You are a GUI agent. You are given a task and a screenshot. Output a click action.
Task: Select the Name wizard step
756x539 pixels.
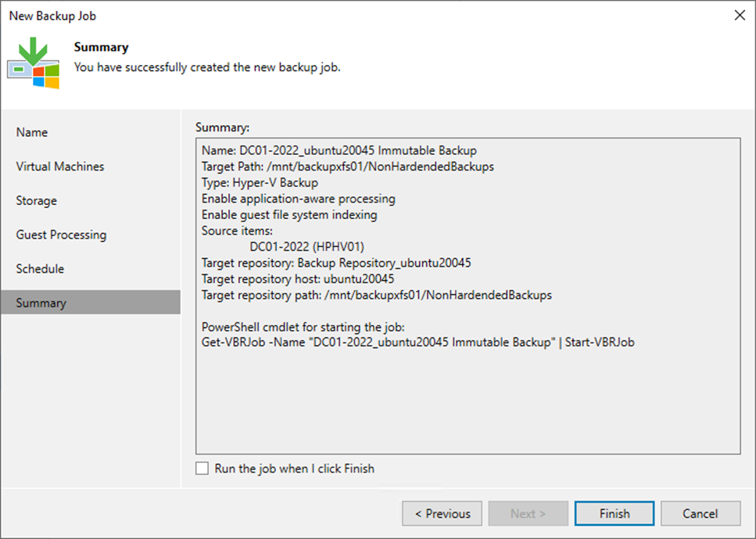click(32, 132)
